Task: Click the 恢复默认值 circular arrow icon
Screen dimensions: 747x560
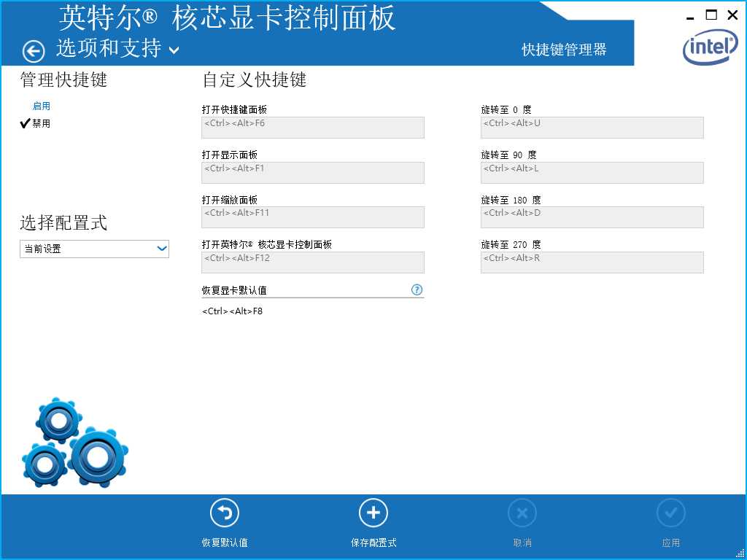Action: click(225, 513)
